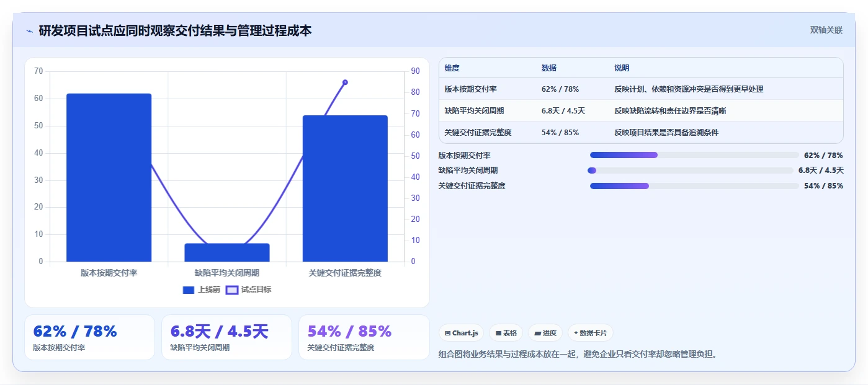Click the 表格 tag label
Image resolution: width=868 pixels, height=385 pixels.
510,333
